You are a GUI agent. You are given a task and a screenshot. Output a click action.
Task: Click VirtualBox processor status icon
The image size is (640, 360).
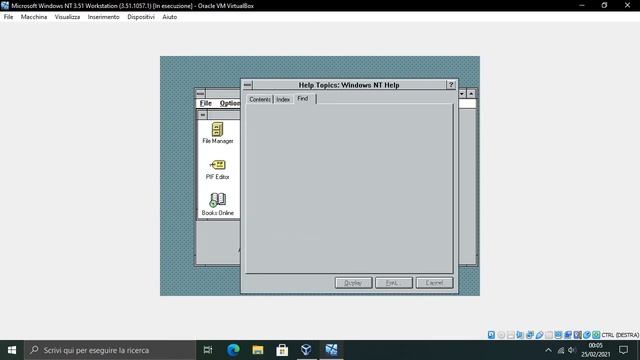click(x=577, y=335)
